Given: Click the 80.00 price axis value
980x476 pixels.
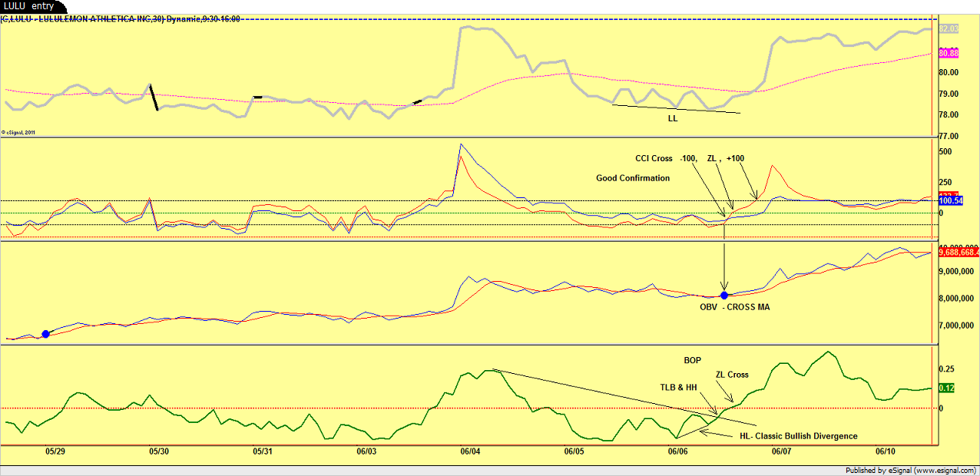Looking at the screenshot, I should [949, 72].
